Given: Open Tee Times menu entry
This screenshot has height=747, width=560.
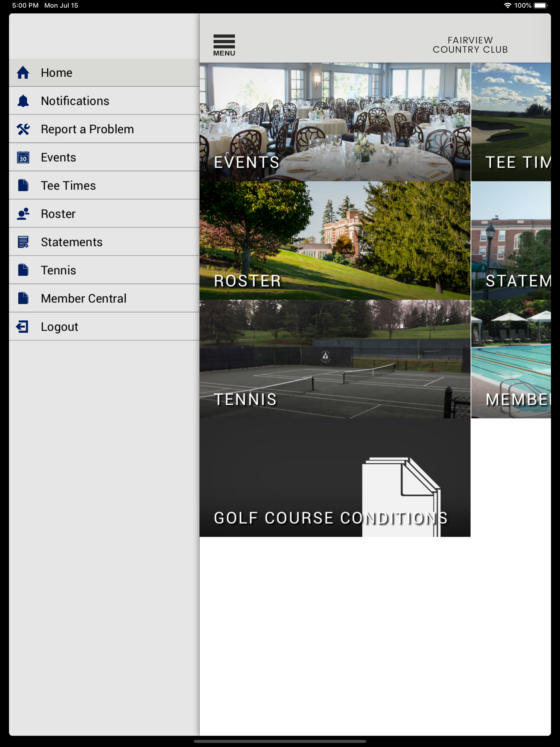Looking at the screenshot, I should point(104,185).
